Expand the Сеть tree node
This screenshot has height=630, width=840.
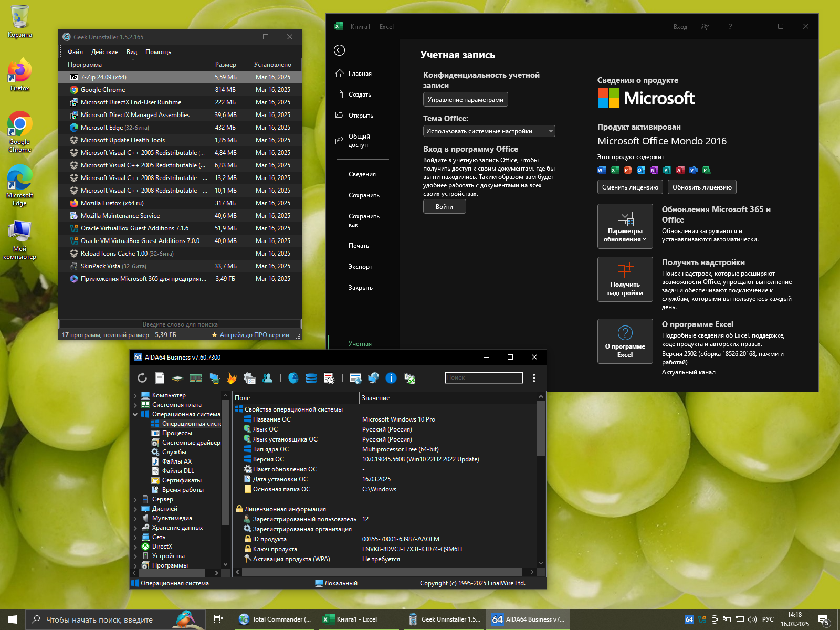(135, 538)
